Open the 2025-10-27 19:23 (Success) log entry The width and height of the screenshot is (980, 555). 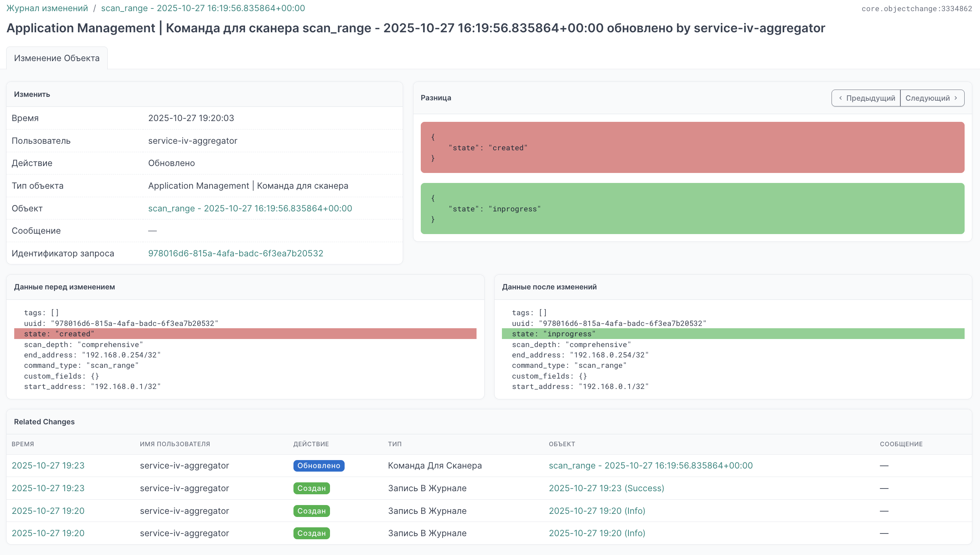click(606, 488)
